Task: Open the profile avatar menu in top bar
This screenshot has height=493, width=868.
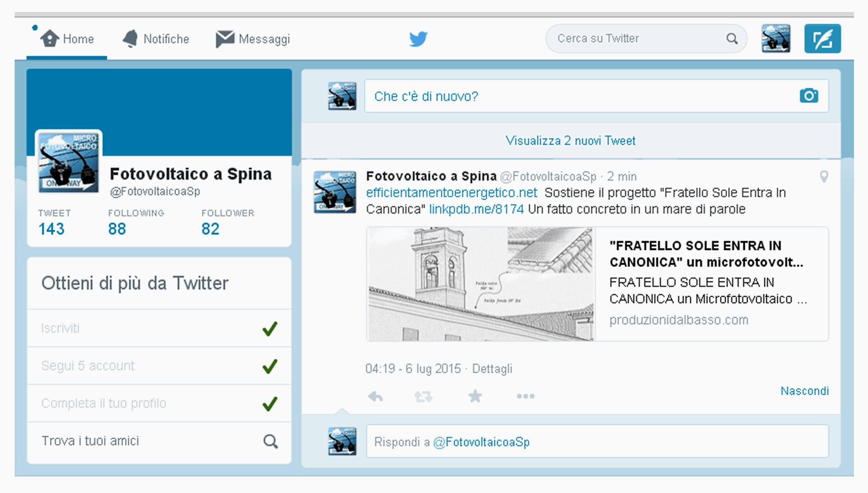Action: click(776, 38)
